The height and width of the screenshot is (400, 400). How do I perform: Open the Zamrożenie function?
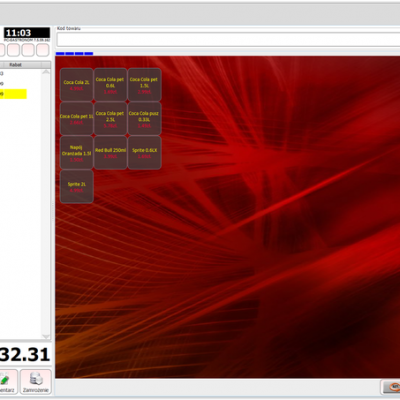point(36,382)
